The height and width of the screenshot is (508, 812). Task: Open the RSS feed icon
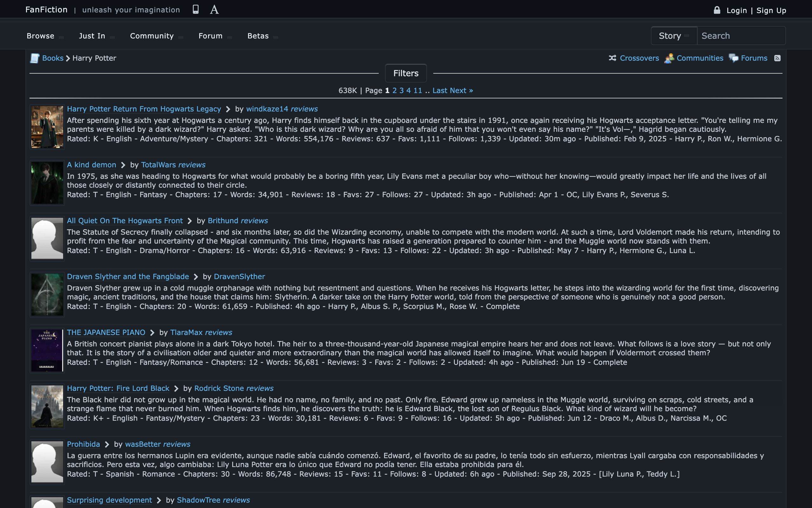coord(777,58)
